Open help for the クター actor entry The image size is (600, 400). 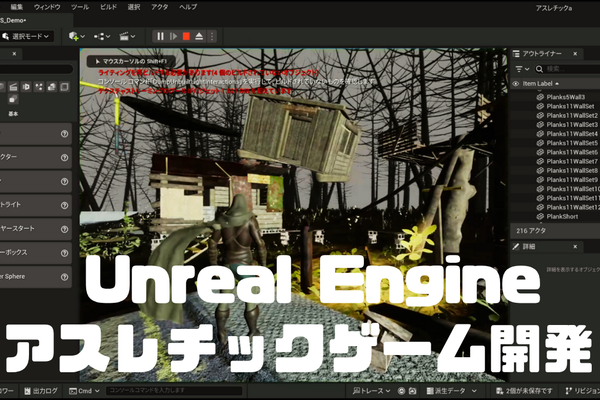pyautogui.click(x=64, y=157)
